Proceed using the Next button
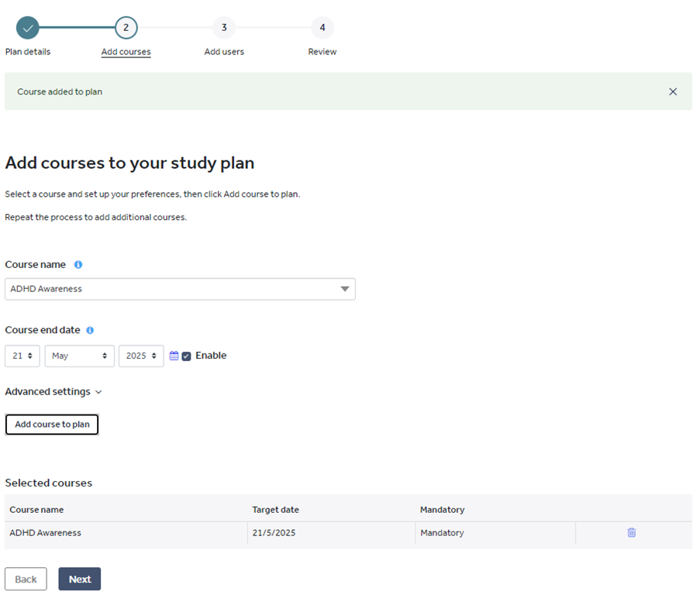 (x=79, y=579)
